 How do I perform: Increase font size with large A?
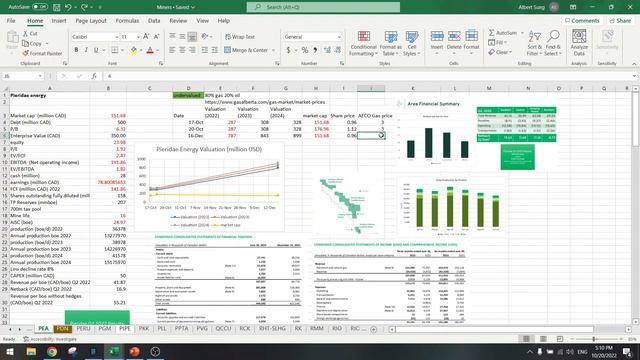pyautogui.click(x=146, y=37)
